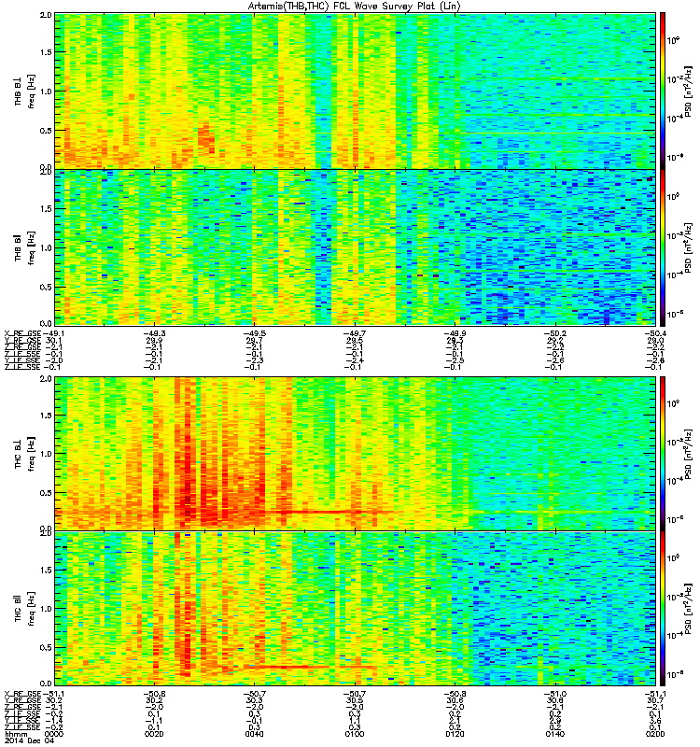Click the THB X_RE_GSE value '-49.1'
This screenshot has width=700, height=747.
tap(53, 333)
